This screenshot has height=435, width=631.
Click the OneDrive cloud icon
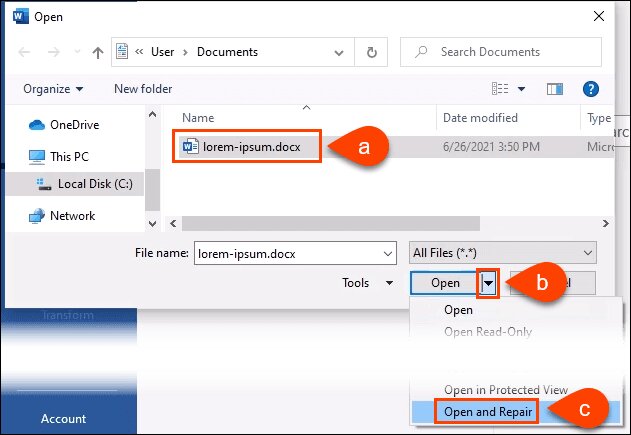coord(37,125)
